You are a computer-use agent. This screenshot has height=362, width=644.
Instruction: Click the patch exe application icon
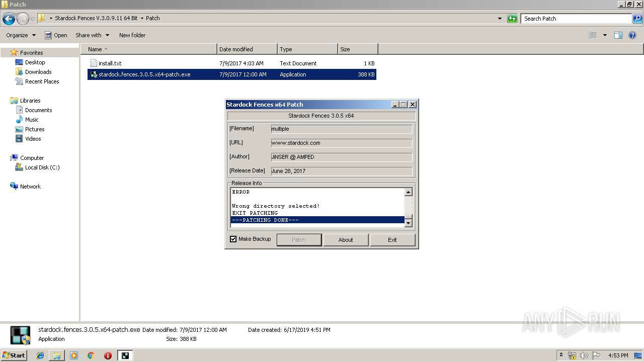point(93,74)
